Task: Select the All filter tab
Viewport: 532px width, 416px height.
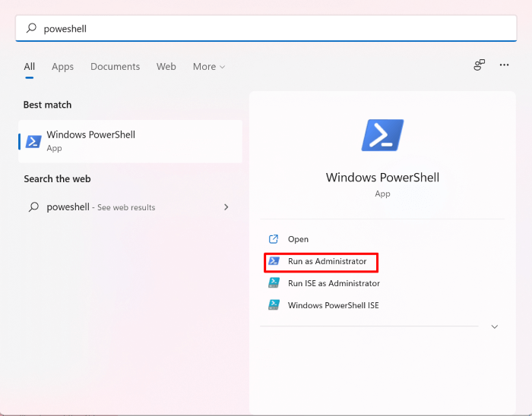Action: click(29, 67)
